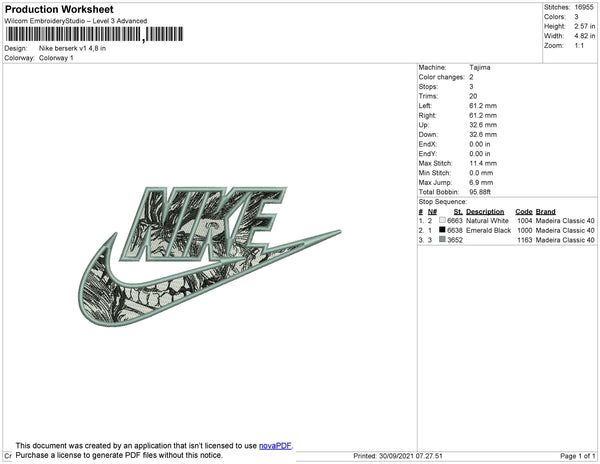The image size is (600, 464).
Task: Click the 'Description' column header
Action: pyautogui.click(x=485, y=212)
